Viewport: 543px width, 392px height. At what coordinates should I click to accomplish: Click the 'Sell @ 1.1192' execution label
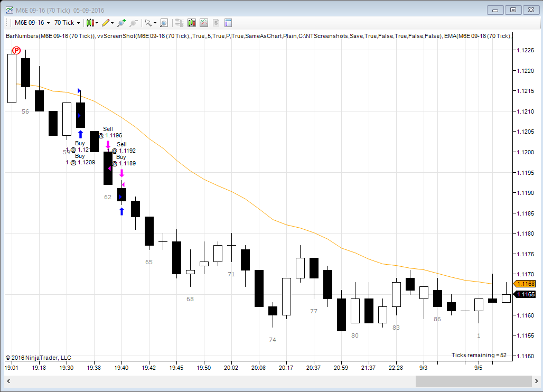pyautogui.click(x=121, y=147)
